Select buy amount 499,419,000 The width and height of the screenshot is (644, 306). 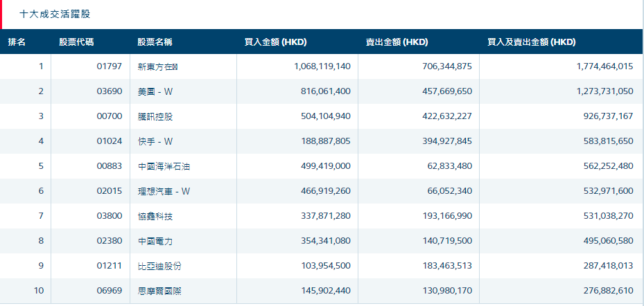click(327, 166)
